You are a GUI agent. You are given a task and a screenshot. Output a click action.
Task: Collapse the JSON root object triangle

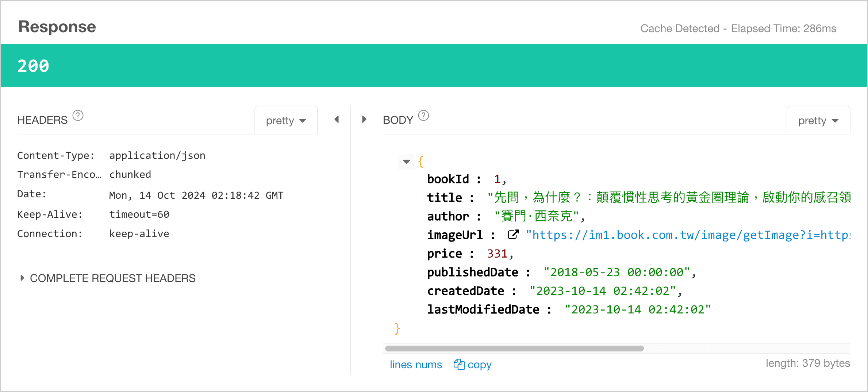coord(406,162)
